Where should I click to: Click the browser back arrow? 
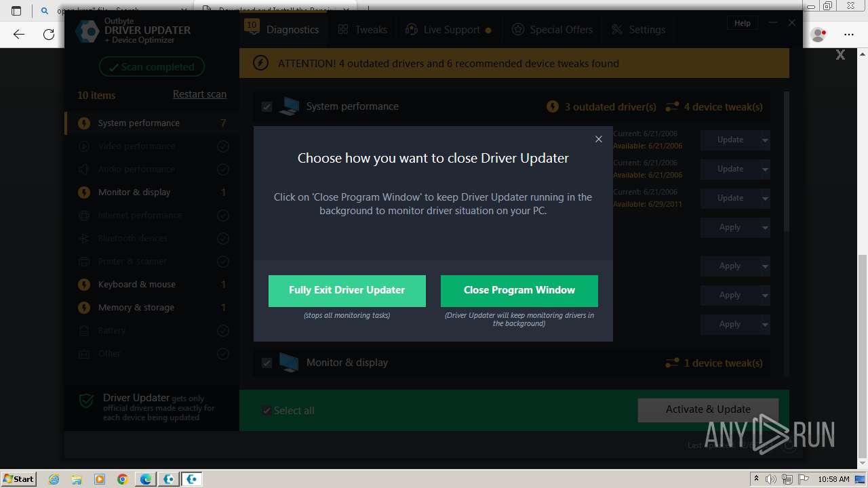pyautogui.click(x=19, y=34)
